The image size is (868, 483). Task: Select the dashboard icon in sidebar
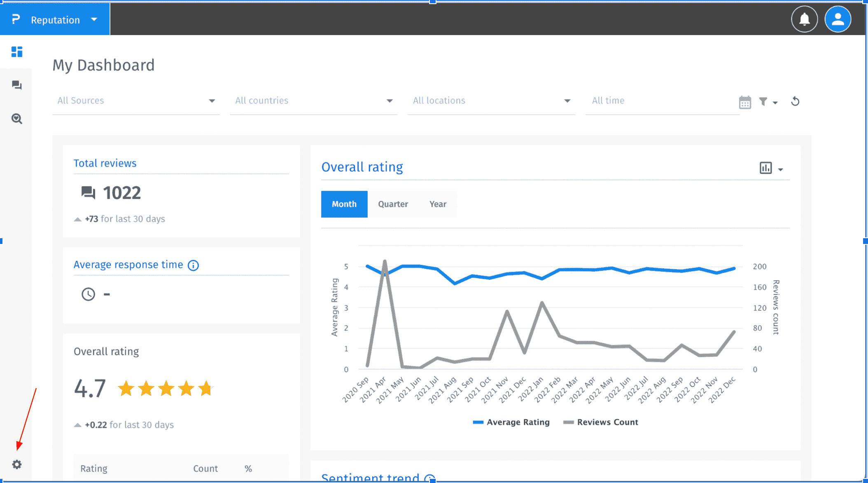tap(16, 52)
